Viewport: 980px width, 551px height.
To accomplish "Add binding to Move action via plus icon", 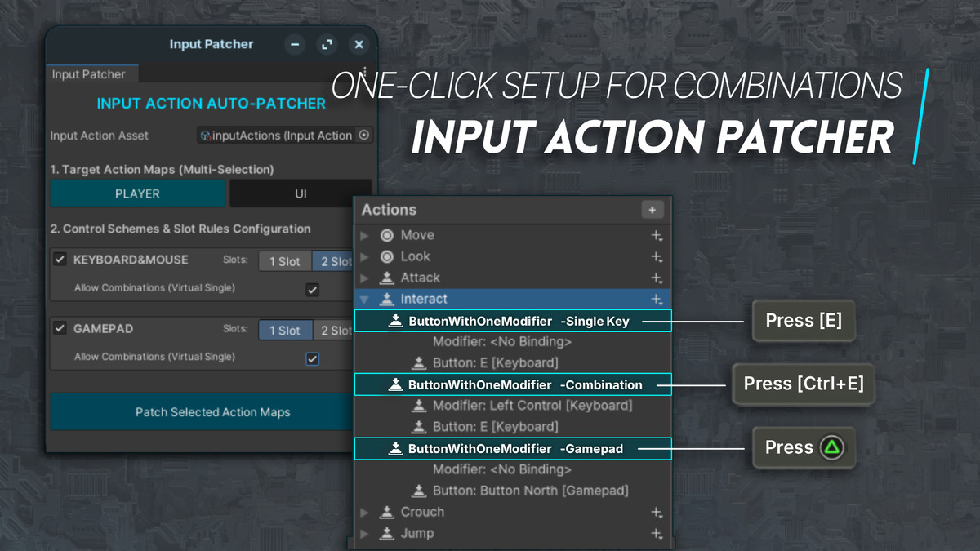I will (656, 236).
